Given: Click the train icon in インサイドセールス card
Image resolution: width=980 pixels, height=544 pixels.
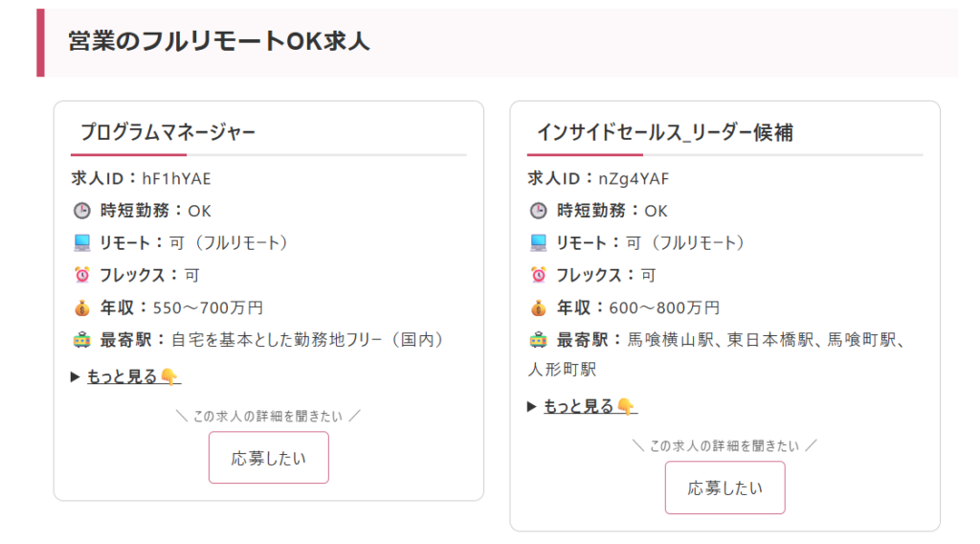Looking at the screenshot, I should [538, 339].
